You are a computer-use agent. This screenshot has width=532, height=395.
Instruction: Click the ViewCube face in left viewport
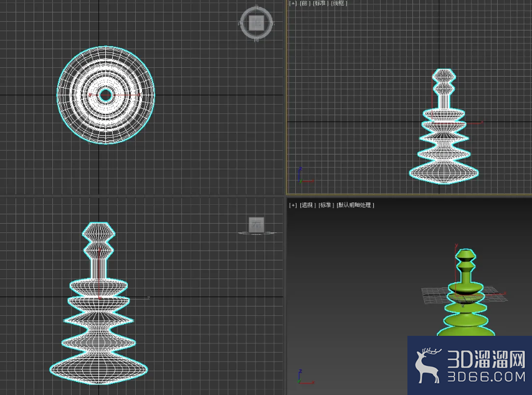pyautogui.click(x=256, y=225)
